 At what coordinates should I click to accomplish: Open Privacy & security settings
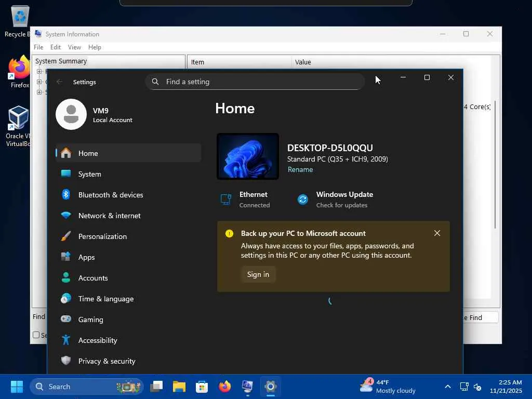pos(128,361)
